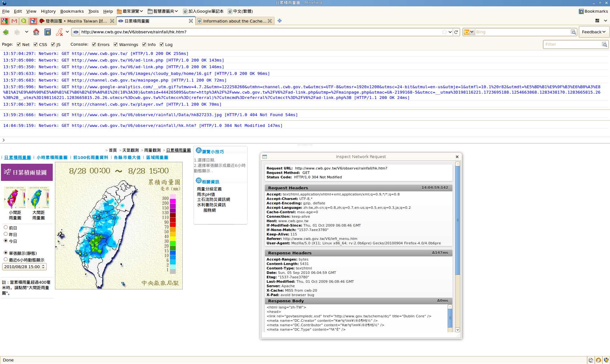Switch to Information about the Cache tab
610x364 pixels.
[x=234, y=21]
